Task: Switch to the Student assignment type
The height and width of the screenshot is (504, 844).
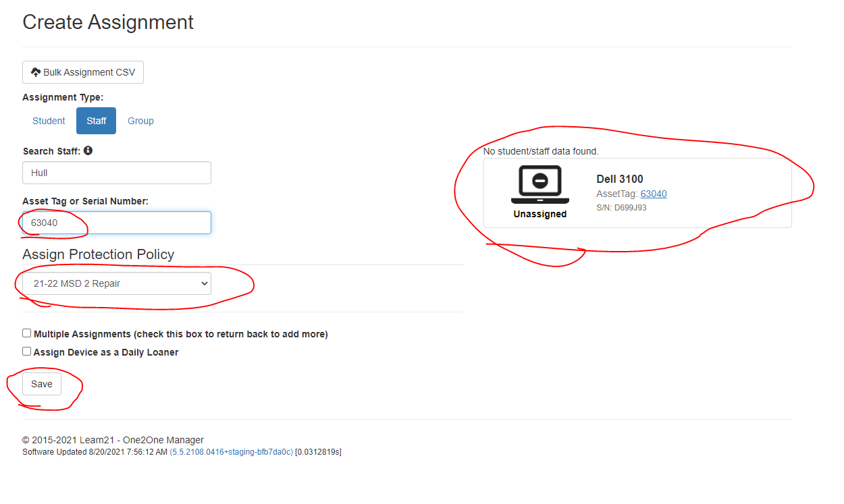Action: [49, 121]
